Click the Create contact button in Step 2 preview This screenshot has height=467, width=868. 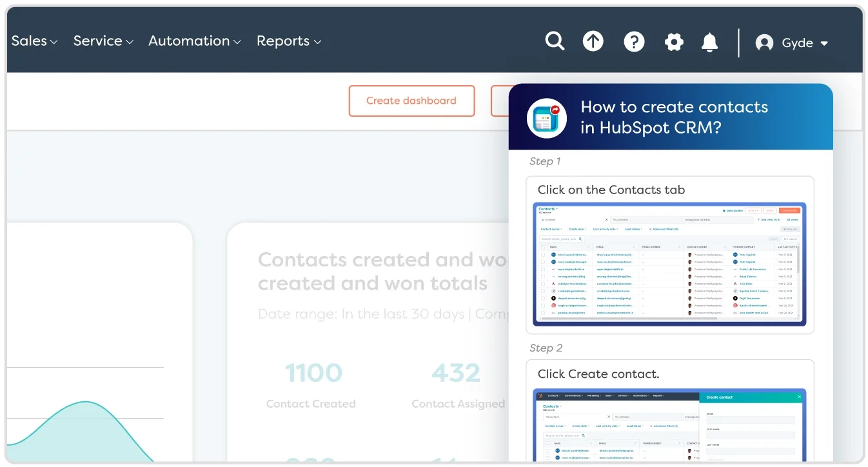719,397
